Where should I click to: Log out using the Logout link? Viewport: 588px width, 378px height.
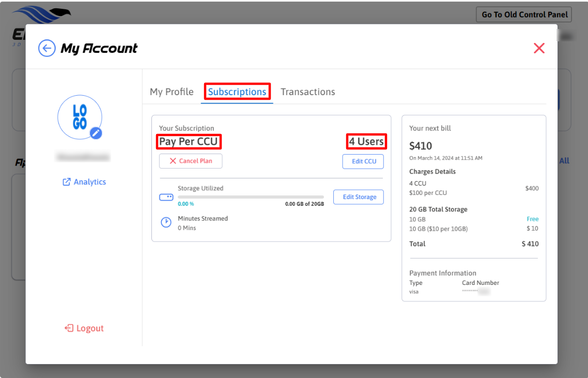[84, 328]
